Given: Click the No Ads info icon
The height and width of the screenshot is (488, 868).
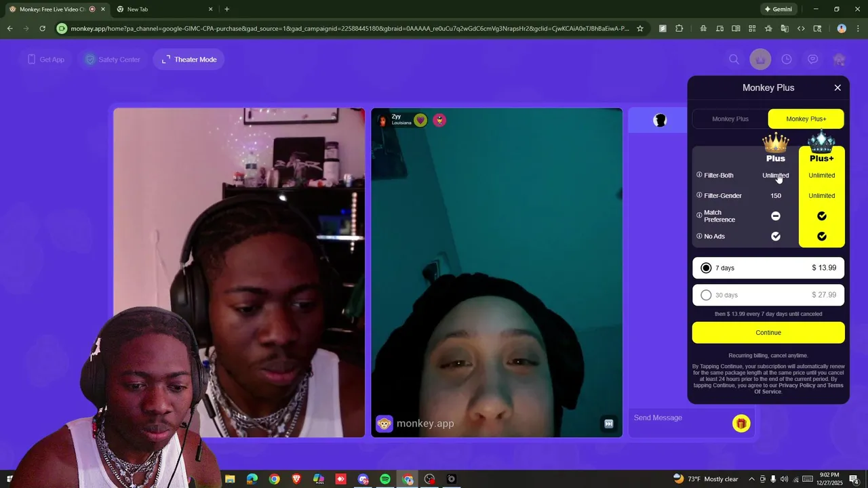Looking at the screenshot, I should click(x=699, y=236).
